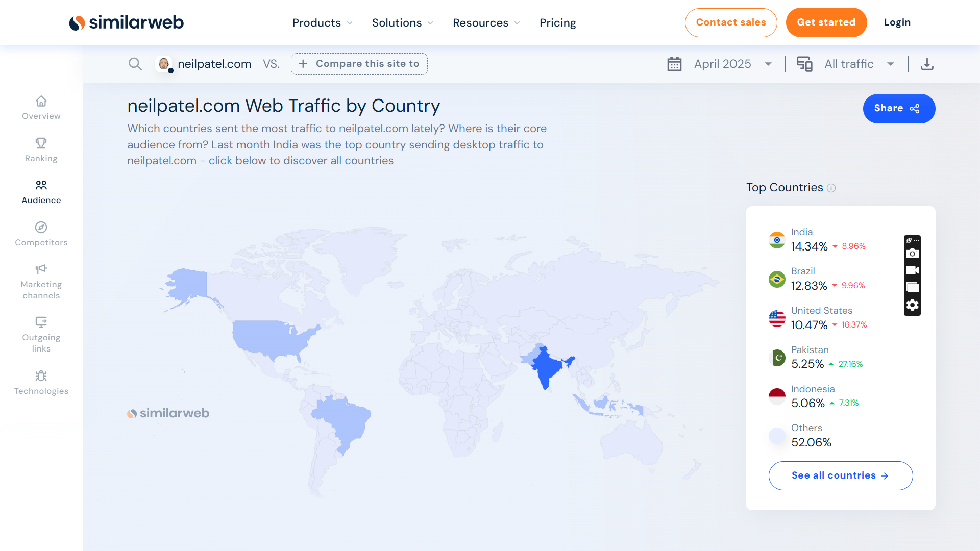Viewport: 980px width, 551px height.
Task: Click the Others 52.06% value
Action: point(811,442)
